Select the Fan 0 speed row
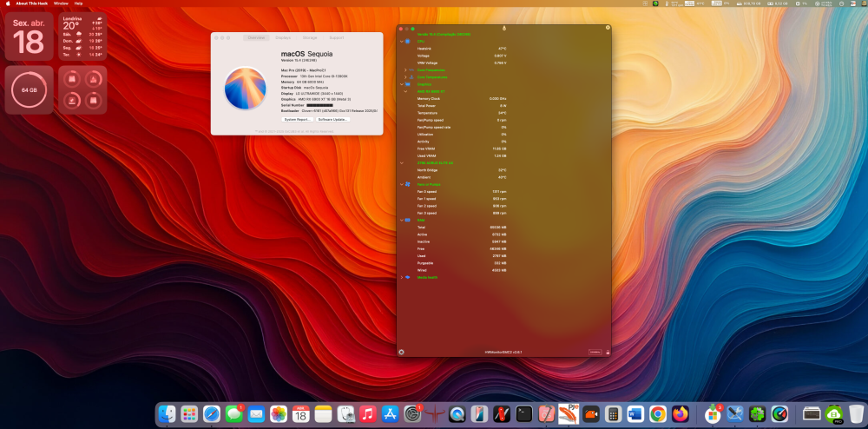 tap(462, 192)
